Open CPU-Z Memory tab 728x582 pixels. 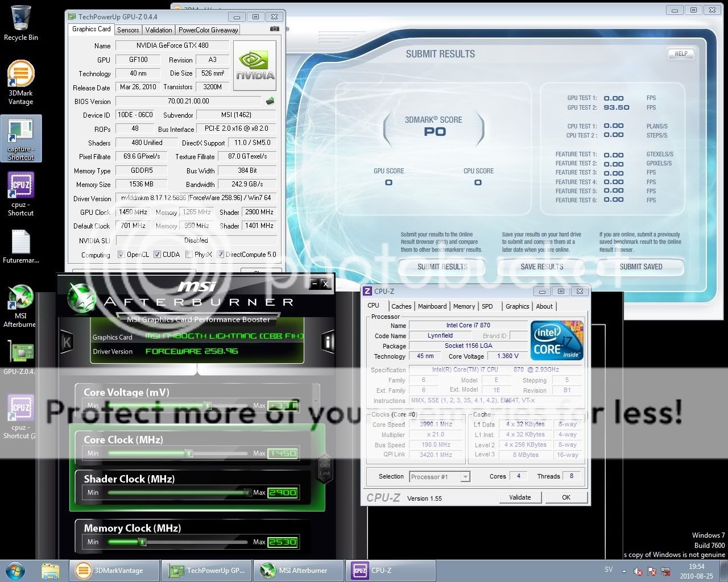pyautogui.click(x=464, y=306)
